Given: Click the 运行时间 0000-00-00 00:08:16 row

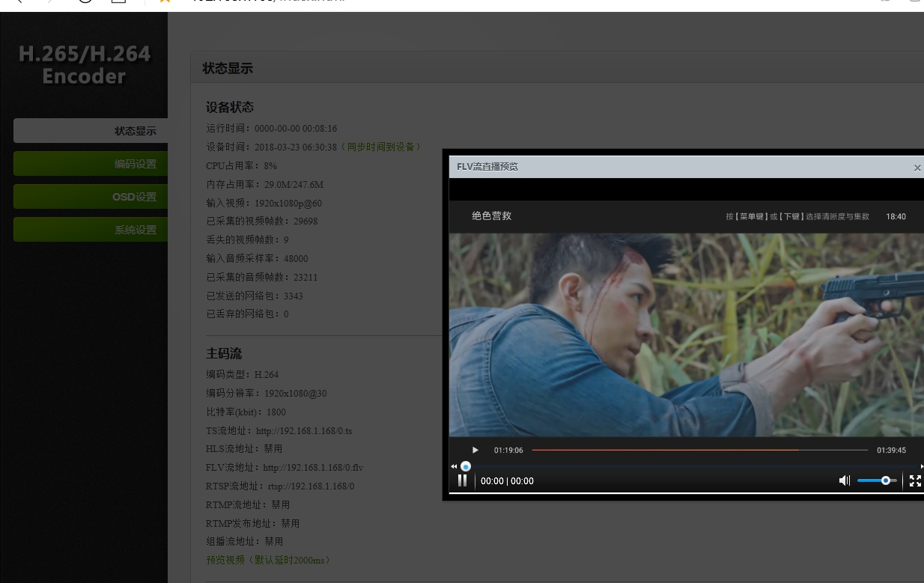Looking at the screenshot, I should click(271, 128).
